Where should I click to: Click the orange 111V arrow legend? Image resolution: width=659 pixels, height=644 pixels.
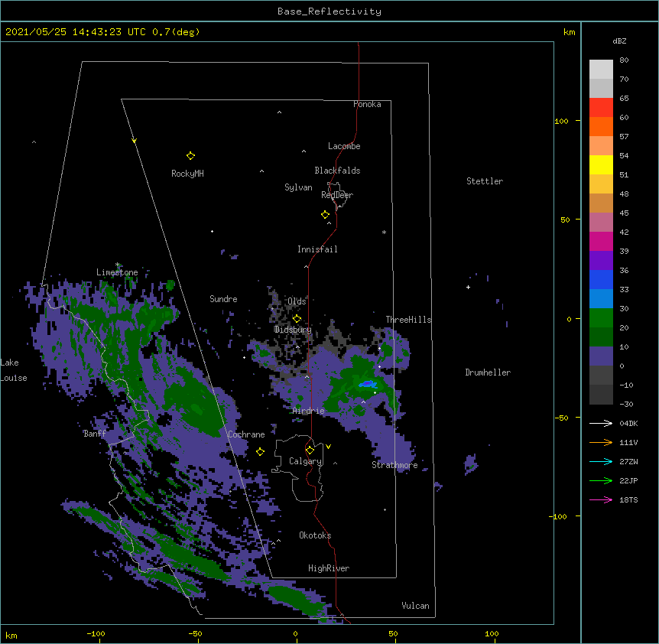click(x=601, y=443)
